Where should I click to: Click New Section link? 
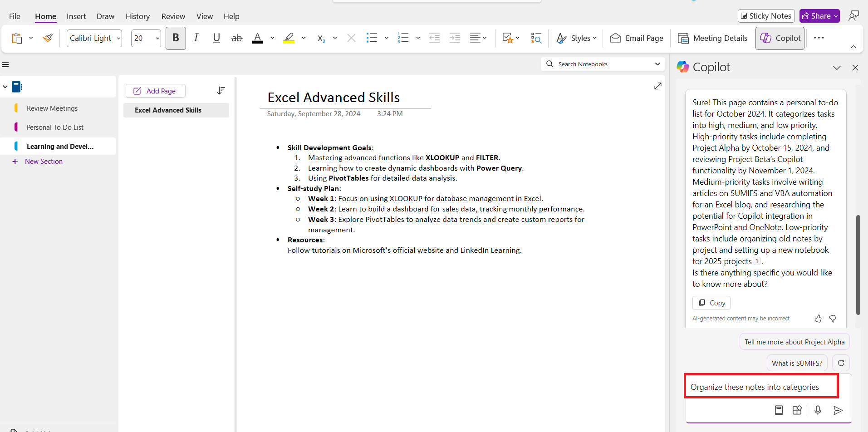click(x=44, y=162)
